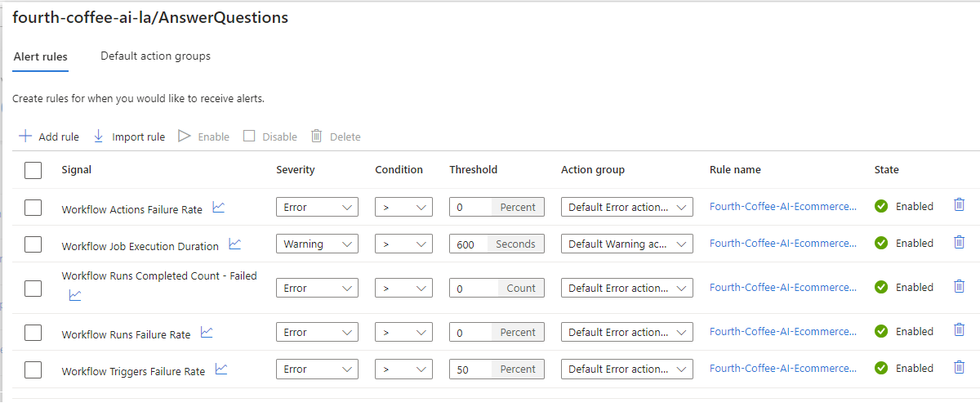The height and width of the screenshot is (403, 980).
Task: Click Import rule in the toolbar
Action: point(128,137)
